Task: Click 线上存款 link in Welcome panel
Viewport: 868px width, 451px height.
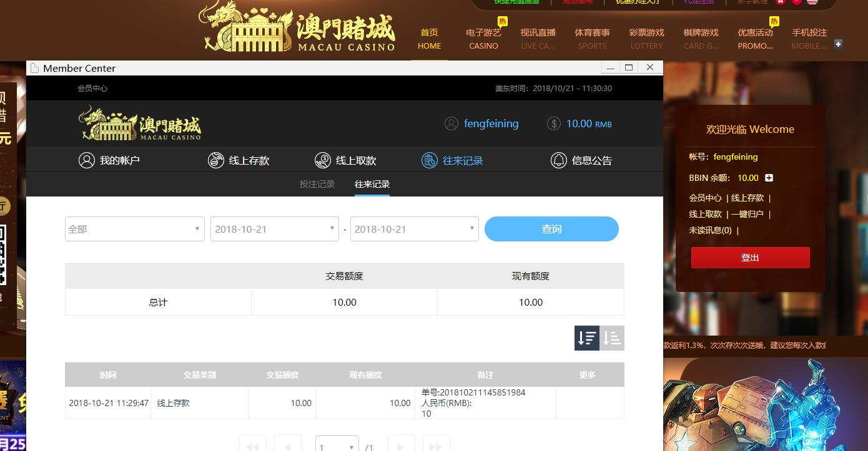Action: click(x=747, y=198)
